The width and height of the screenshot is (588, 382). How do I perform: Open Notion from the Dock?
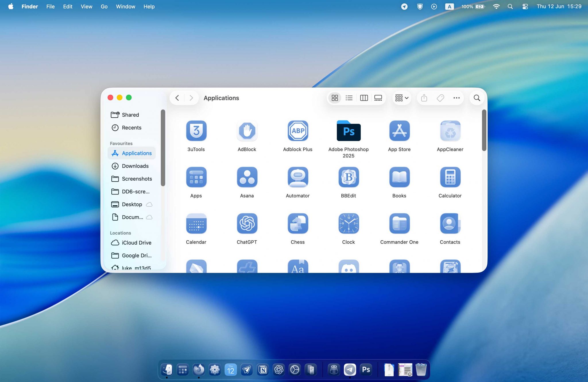263,370
